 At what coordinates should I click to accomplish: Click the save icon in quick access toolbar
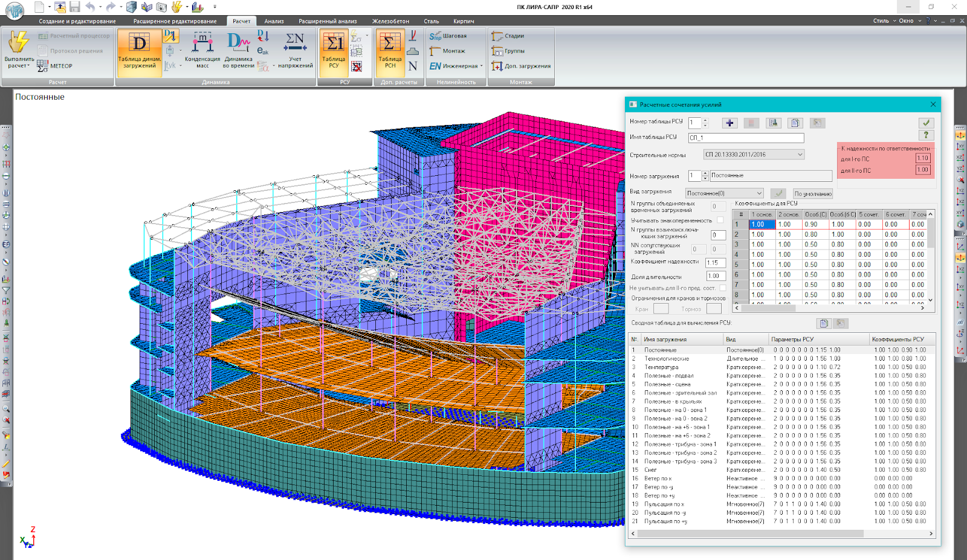[75, 7]
